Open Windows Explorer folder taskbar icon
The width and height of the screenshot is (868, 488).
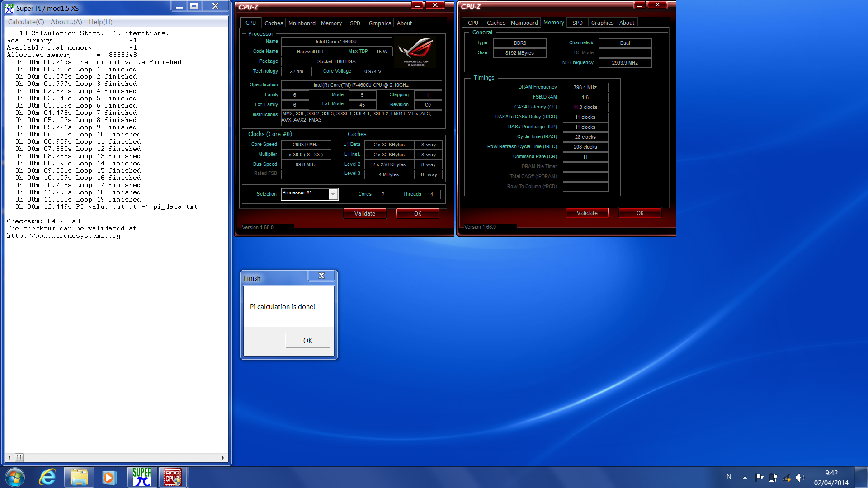point(79,478)
